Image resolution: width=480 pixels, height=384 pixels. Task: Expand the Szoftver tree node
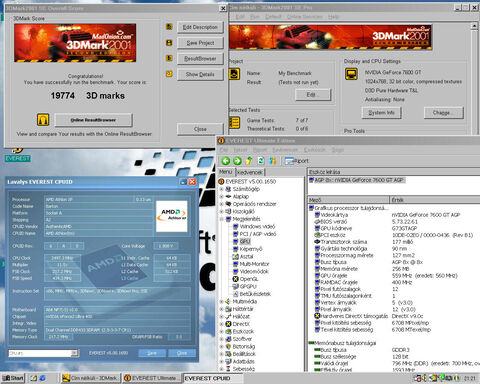point(221,339)
